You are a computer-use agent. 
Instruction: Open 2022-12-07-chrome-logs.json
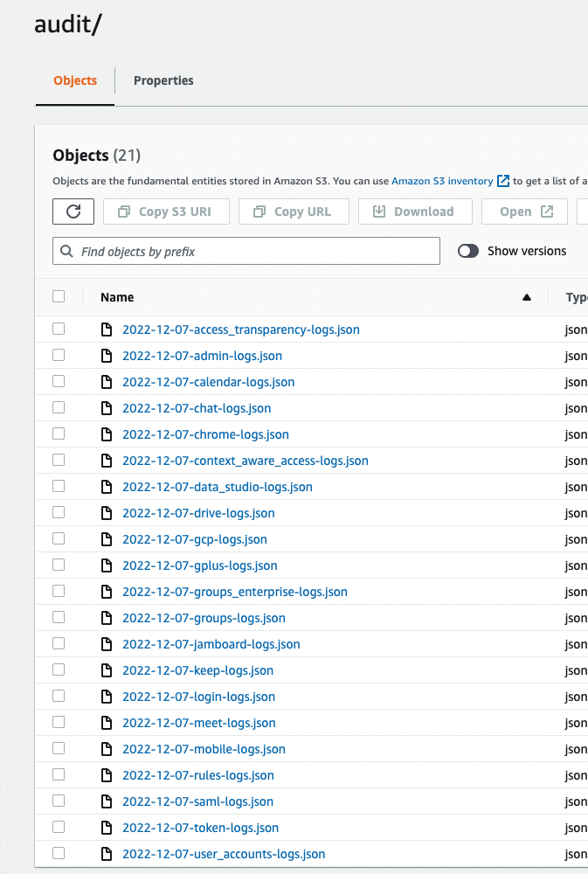[205, 434]
